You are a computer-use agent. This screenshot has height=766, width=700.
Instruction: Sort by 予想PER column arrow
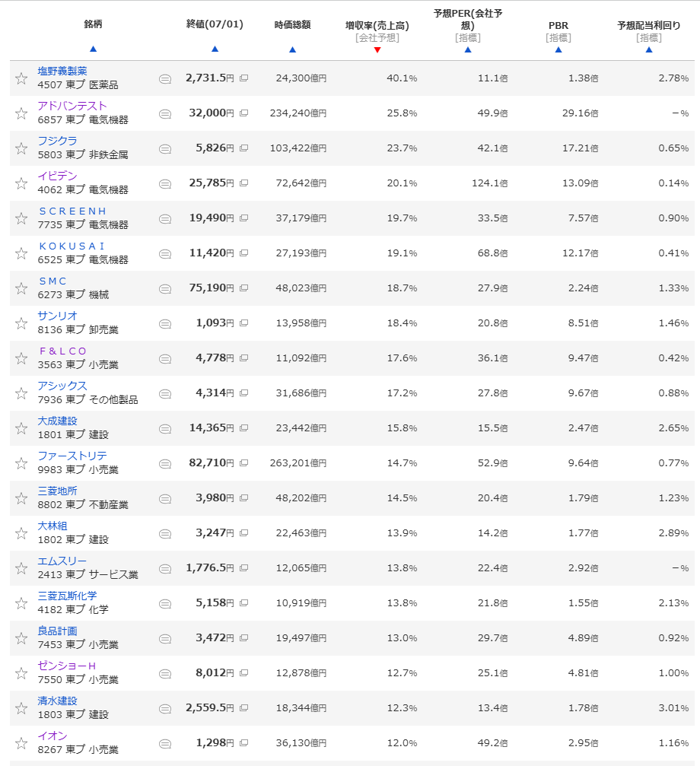(x=468, y=50)
